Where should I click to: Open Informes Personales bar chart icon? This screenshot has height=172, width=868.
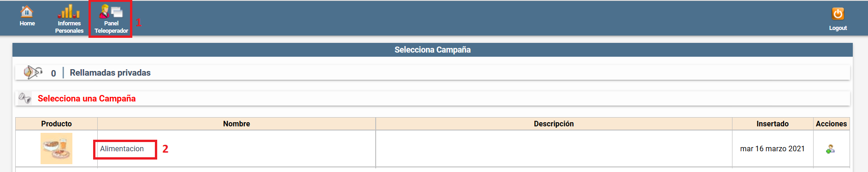click(x=69, y=11)
